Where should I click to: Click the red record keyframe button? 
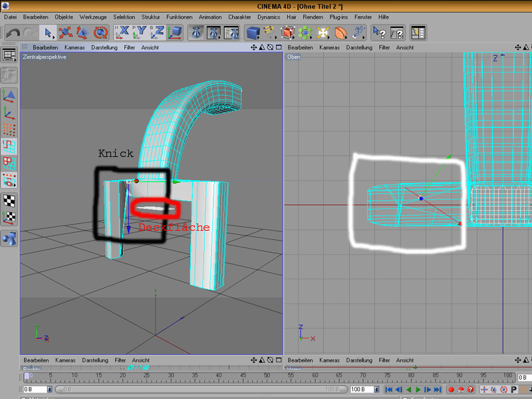pos(451,389)
